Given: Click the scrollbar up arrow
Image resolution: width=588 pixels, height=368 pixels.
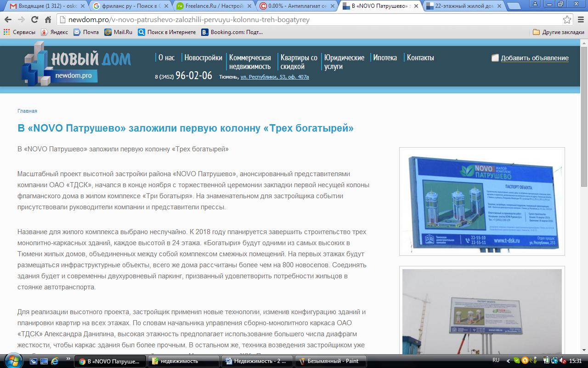Looking at the screenshot, I should click(x=584, y=43).
